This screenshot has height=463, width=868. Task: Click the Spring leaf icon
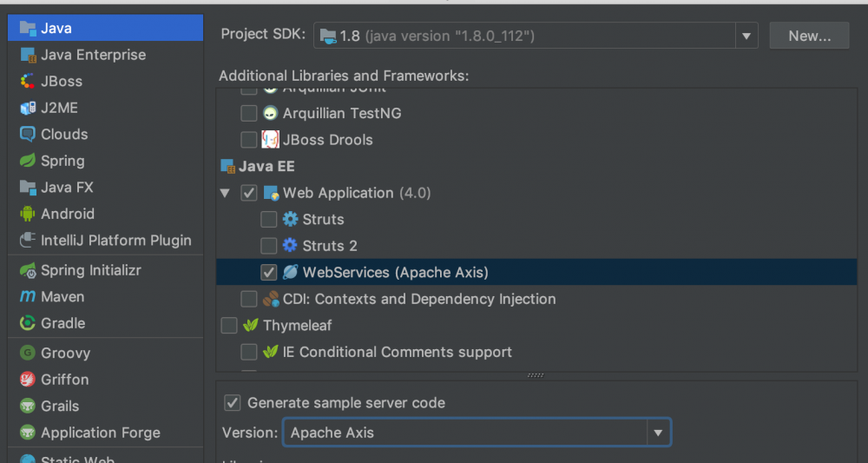(x=28, y=161)
